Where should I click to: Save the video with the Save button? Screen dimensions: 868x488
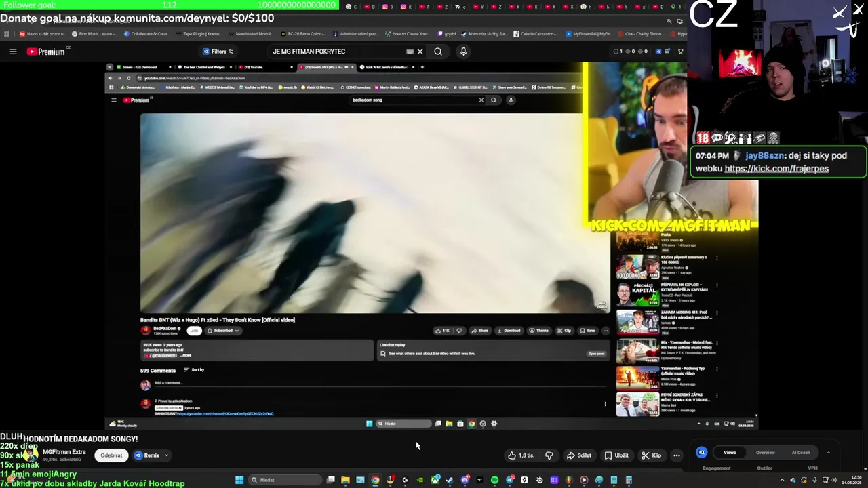click(587, 331)
